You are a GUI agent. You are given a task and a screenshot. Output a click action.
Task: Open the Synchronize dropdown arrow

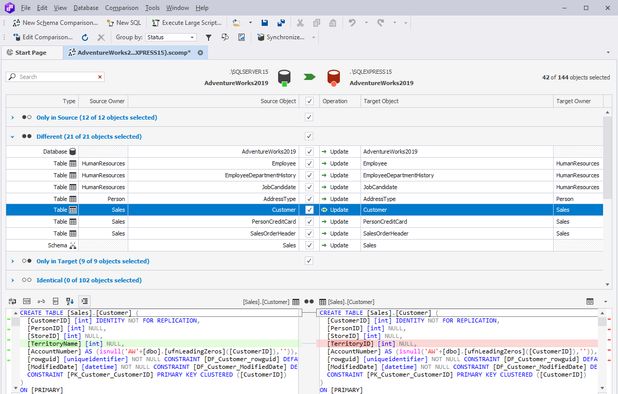(314, 37)
